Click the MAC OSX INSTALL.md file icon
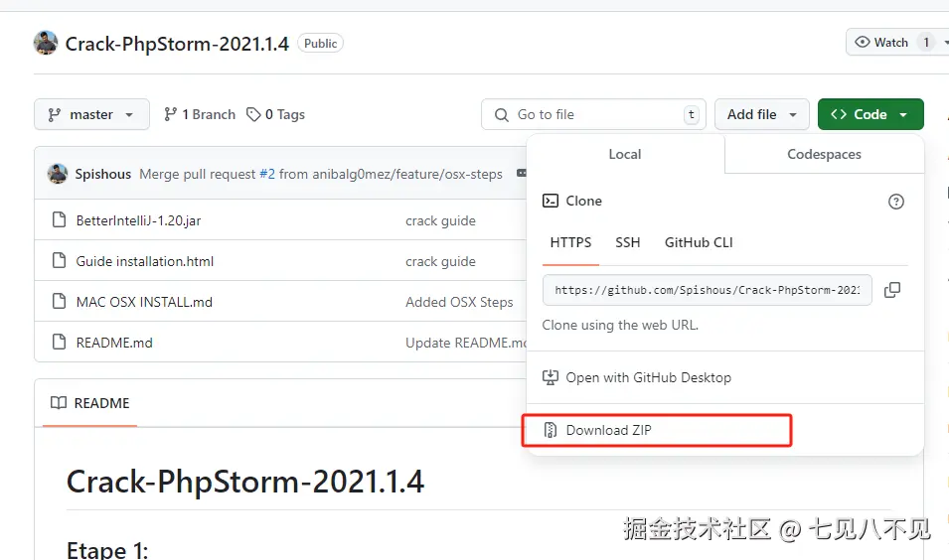The width and height of the screenshot is (949, 560). coord(59,301)
